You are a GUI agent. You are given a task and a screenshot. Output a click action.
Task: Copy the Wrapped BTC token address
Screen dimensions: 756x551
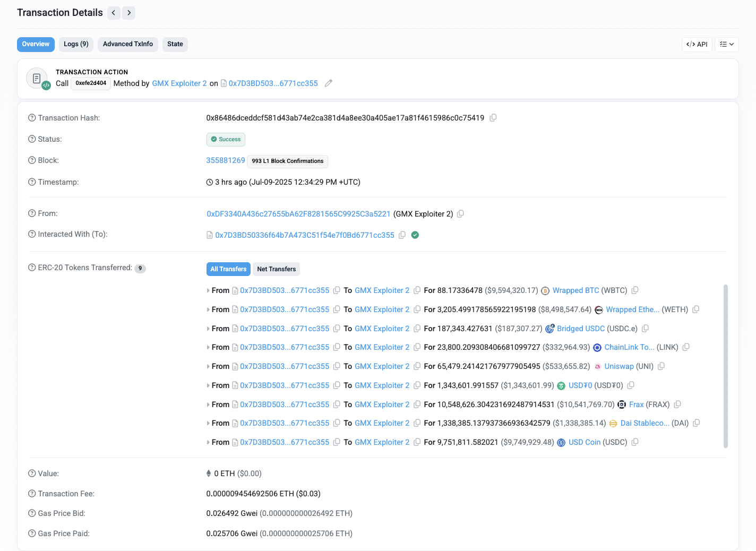(x=635, y=290)
